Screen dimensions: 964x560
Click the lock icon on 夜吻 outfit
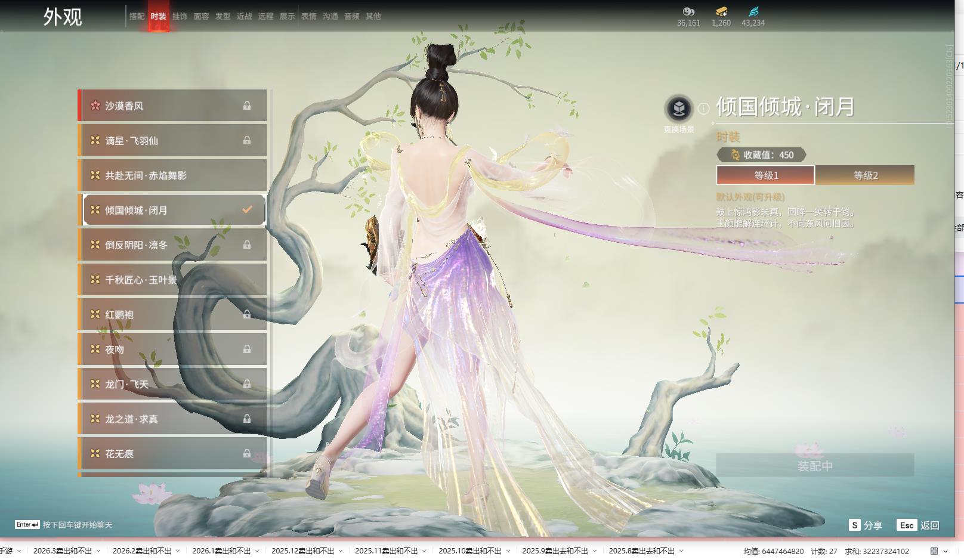click(x=246, y=349)
